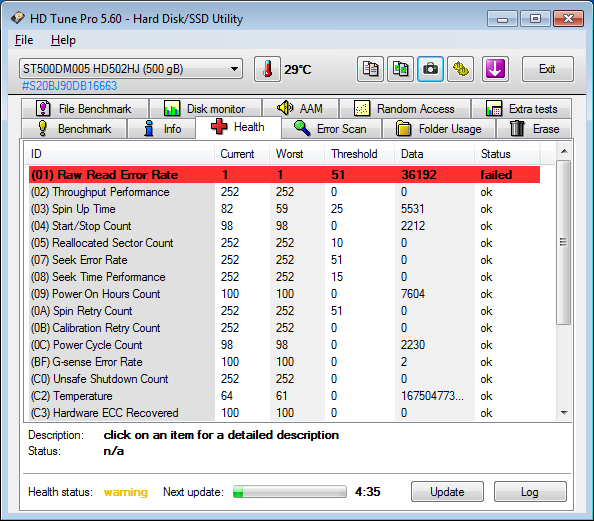Click the HD Tune app icon in title bar
594x521 pixels.
tap(17, 18)
